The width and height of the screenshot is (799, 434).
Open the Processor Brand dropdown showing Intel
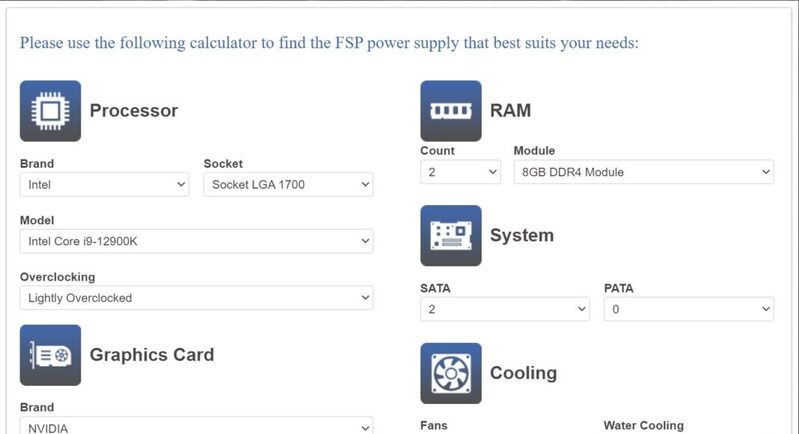[104, 184]
